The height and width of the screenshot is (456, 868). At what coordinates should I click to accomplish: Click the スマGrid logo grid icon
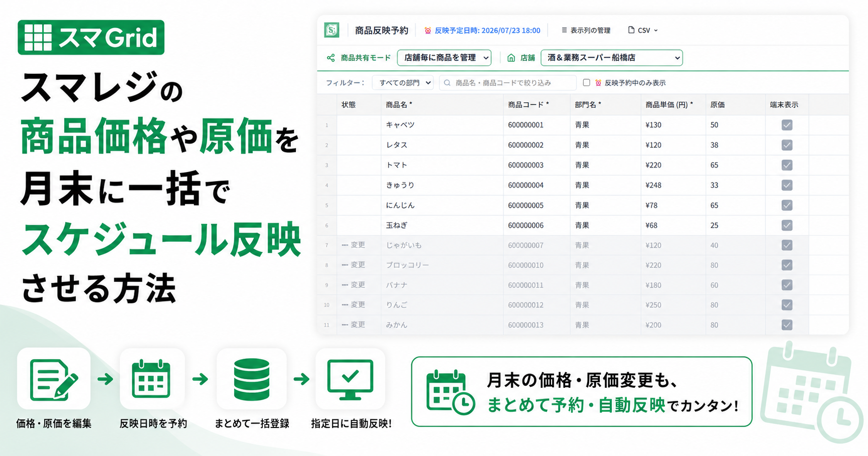tap(38, 37)
